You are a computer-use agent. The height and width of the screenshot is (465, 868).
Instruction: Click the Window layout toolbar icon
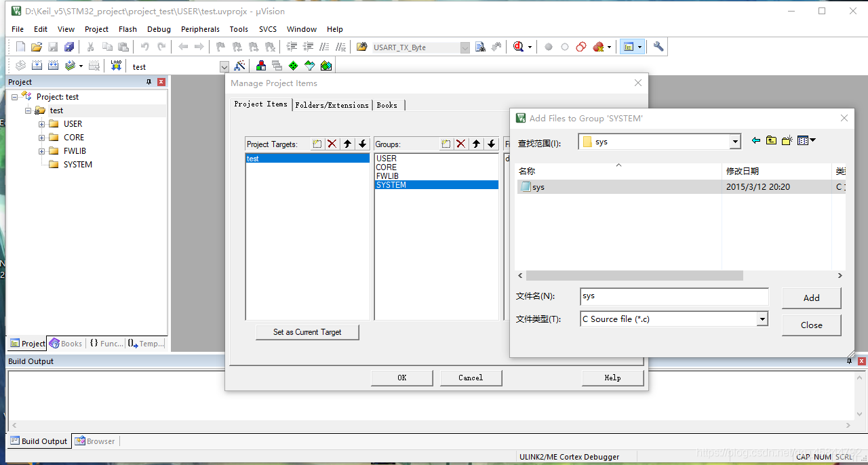(629, 47)
